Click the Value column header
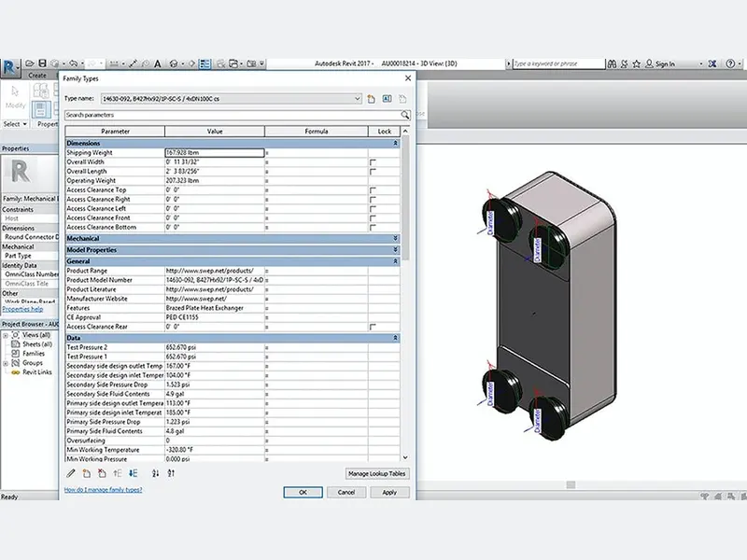 (215, 132)
